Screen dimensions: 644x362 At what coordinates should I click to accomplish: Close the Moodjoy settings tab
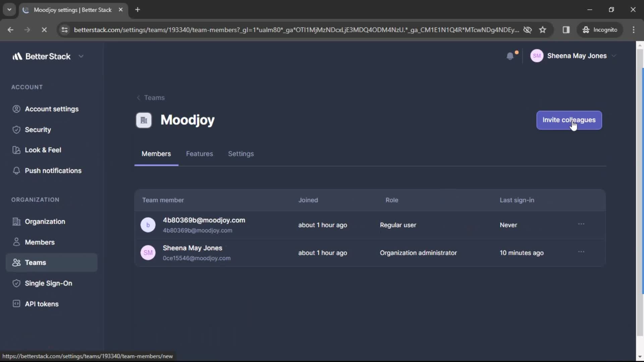coord(121,10)
